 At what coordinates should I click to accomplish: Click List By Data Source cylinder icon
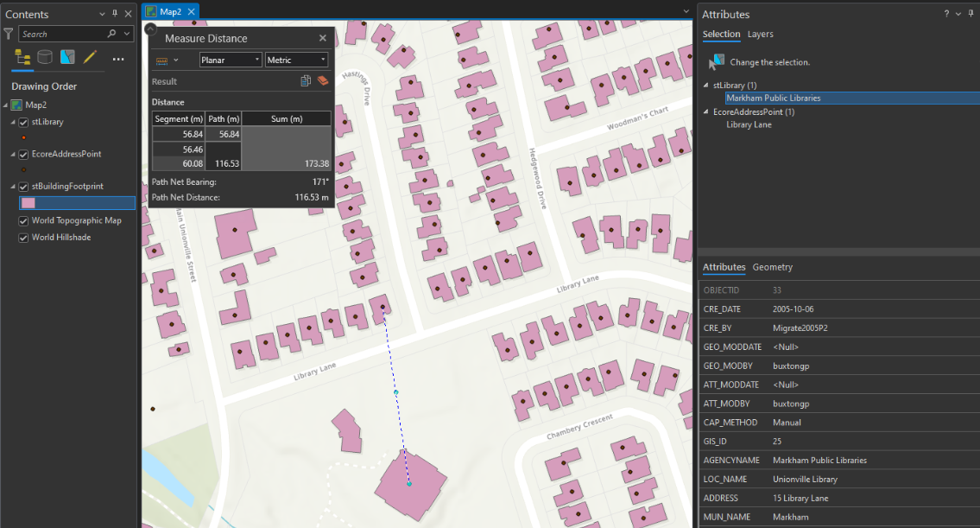coord(44,58)
